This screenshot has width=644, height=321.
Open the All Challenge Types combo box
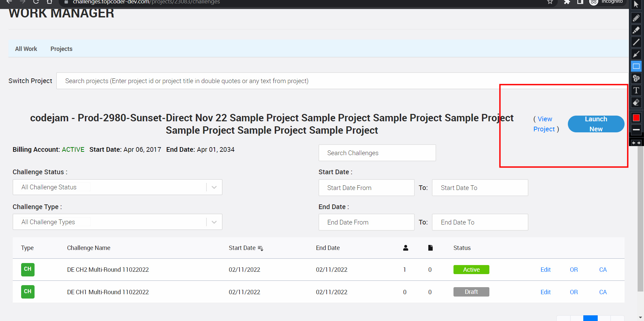click(x=117, y=222)
